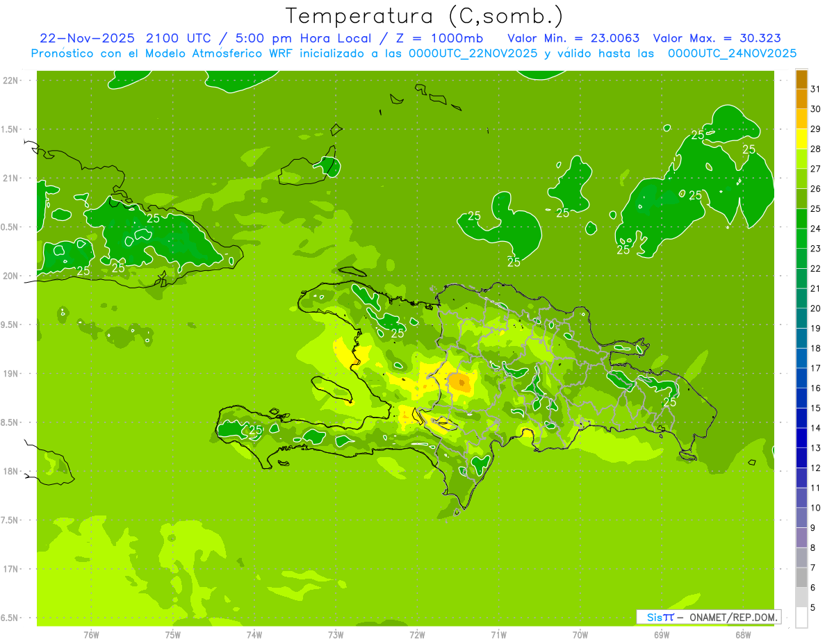Click the "69W" longitude axis label

(662, 635)
